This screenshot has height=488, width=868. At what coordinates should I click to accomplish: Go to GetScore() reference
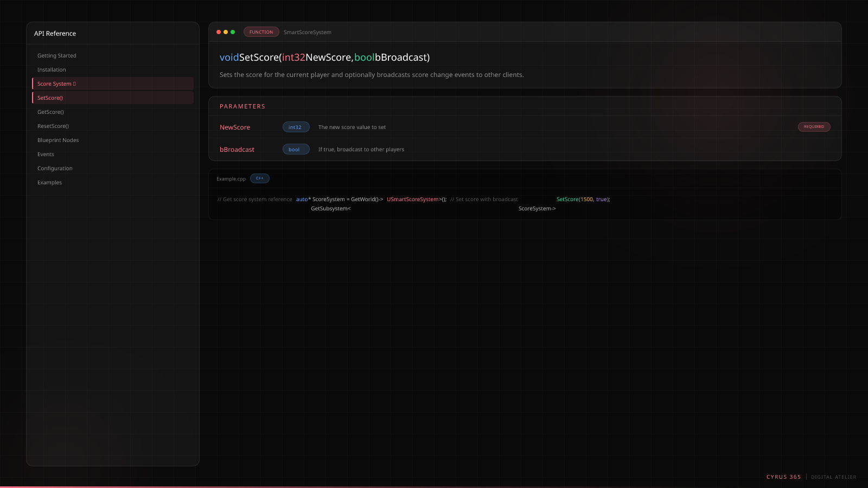tap(50, 112)
